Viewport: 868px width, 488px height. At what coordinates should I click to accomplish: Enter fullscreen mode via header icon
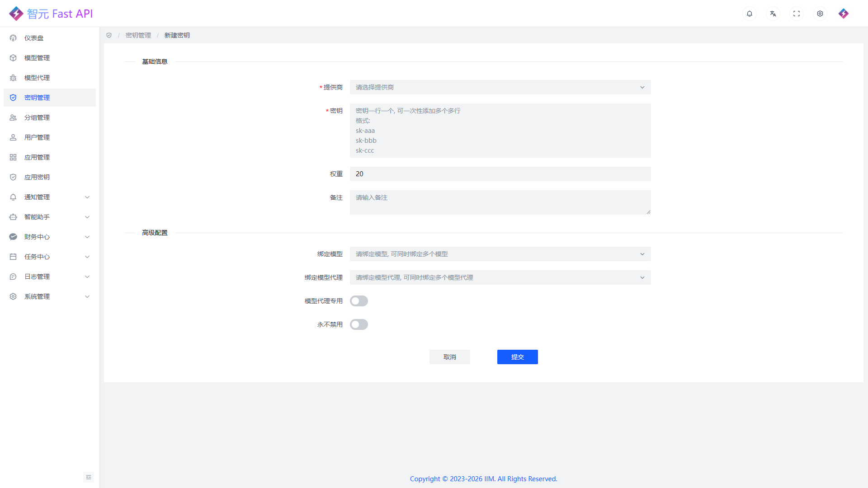tap(797, 14)
